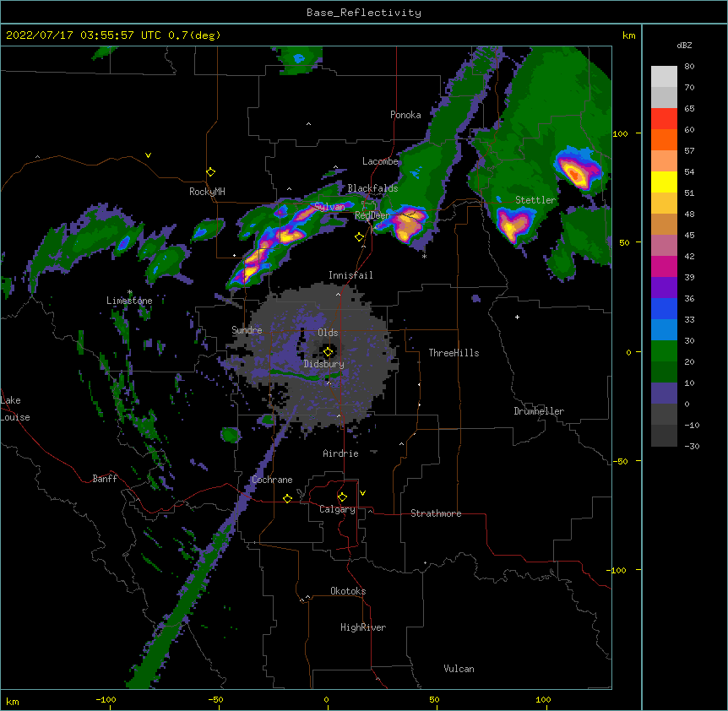Select the yellow diamond marker above Calgary label

point(342,497)
